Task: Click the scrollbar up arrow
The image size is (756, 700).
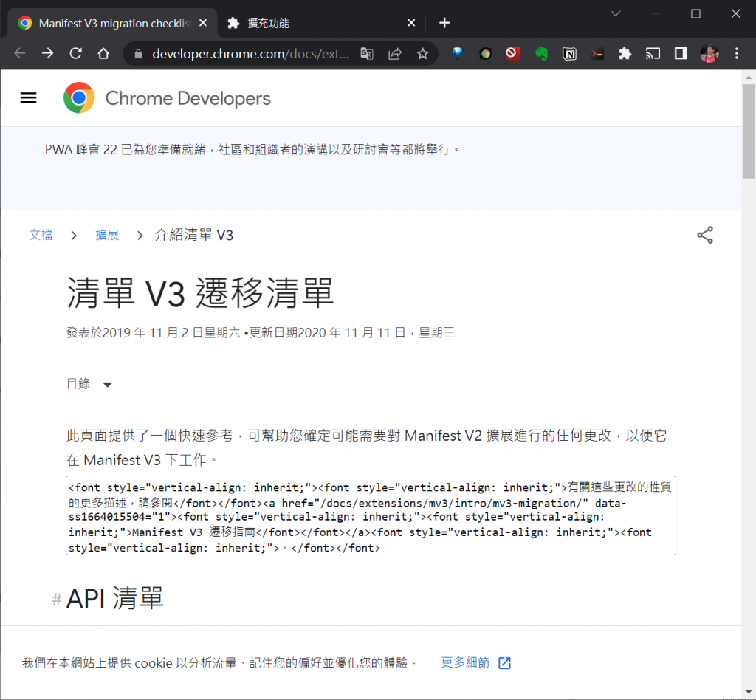Action: (x=749, y=77)
